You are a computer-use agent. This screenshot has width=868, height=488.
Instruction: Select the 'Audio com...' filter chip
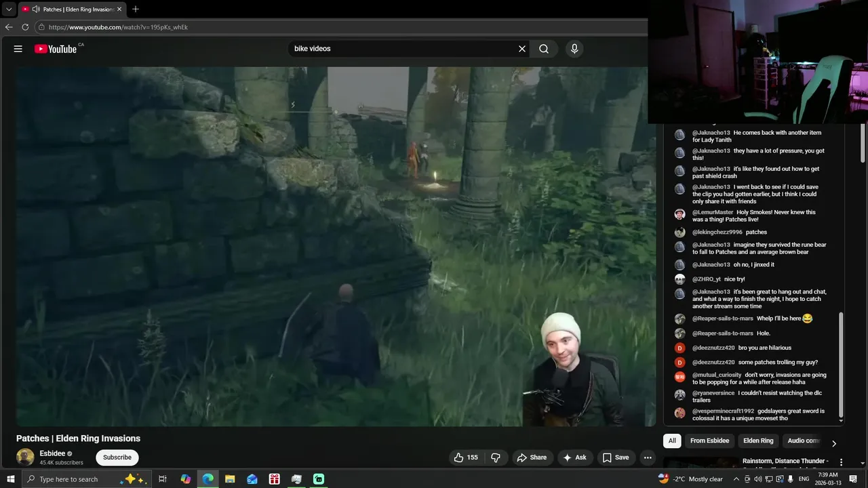tap(804, 441)
